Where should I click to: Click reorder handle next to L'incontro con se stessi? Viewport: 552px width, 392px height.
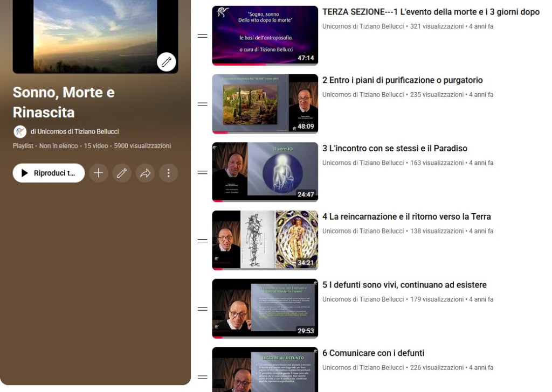[203, 173]
